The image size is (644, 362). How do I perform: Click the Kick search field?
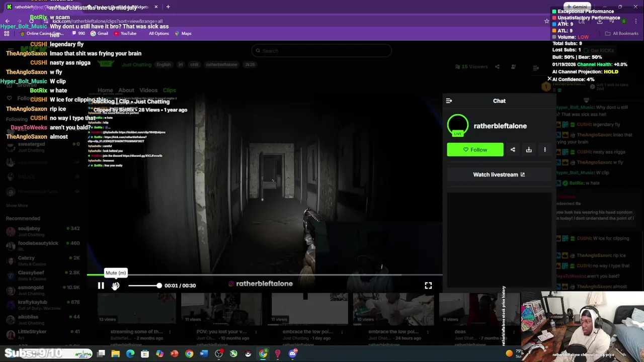[x=321, y=51]
